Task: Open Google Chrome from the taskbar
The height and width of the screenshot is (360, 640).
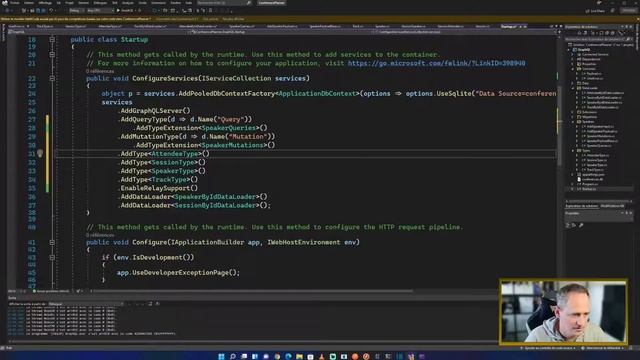Action: point(277,356)
